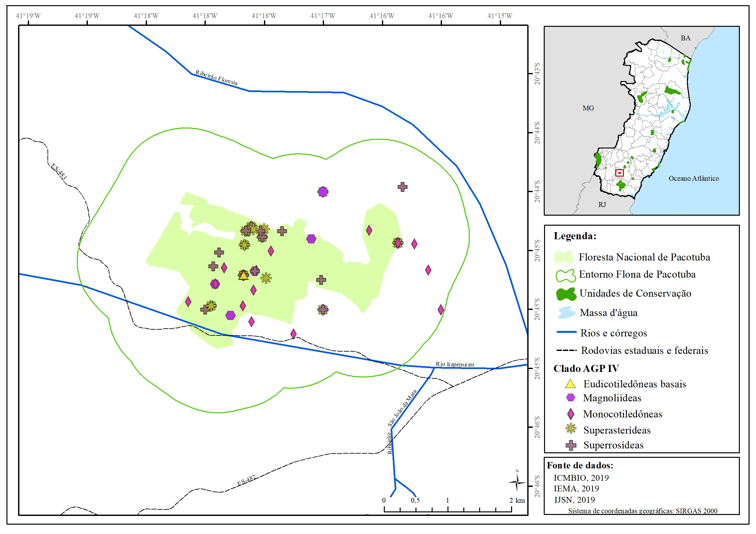The height and width of the screenshot is (534, 756).
Task: Click the purple hexagon Magnoliídeas legend icon
Action: tap(570, 398)
